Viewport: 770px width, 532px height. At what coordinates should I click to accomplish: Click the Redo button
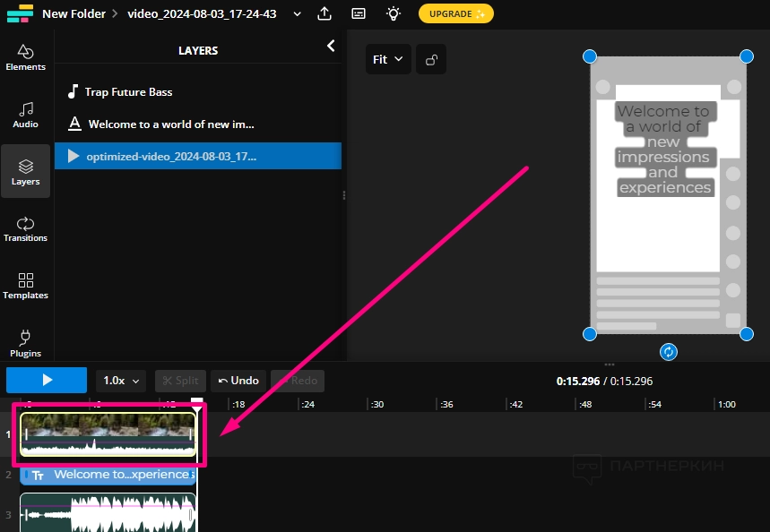[x=298, y=381]
